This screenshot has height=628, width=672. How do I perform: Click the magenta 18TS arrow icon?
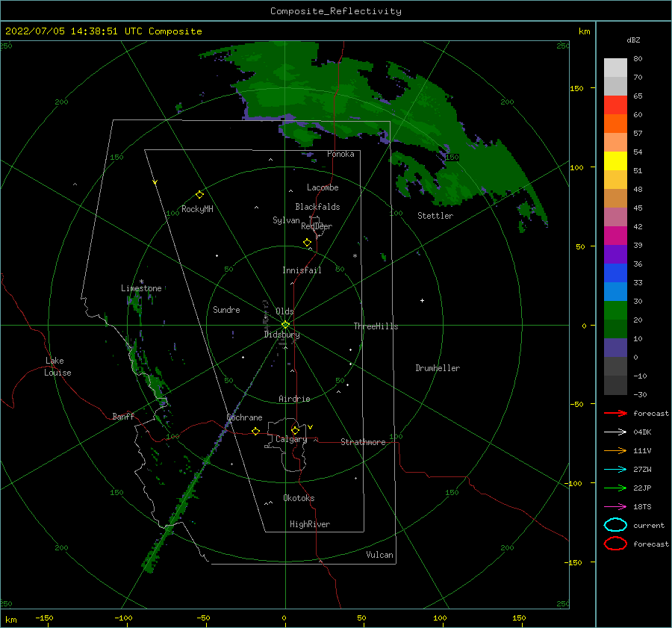coord(615,507)
